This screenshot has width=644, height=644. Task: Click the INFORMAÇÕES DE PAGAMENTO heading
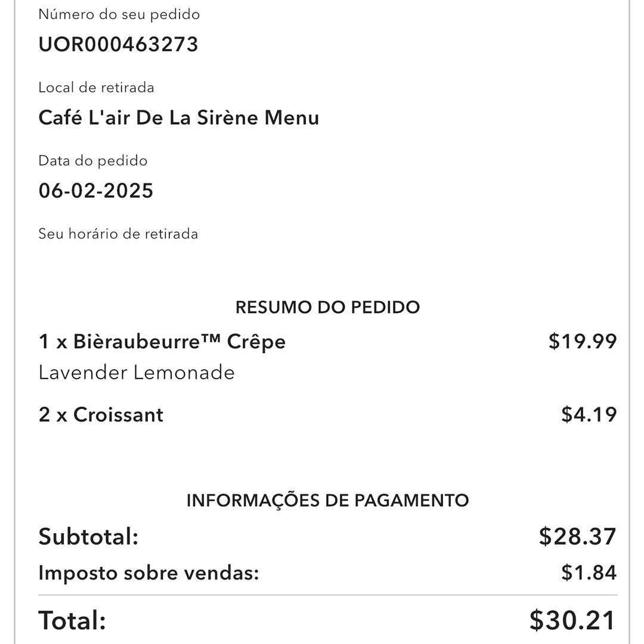[327, 501]
